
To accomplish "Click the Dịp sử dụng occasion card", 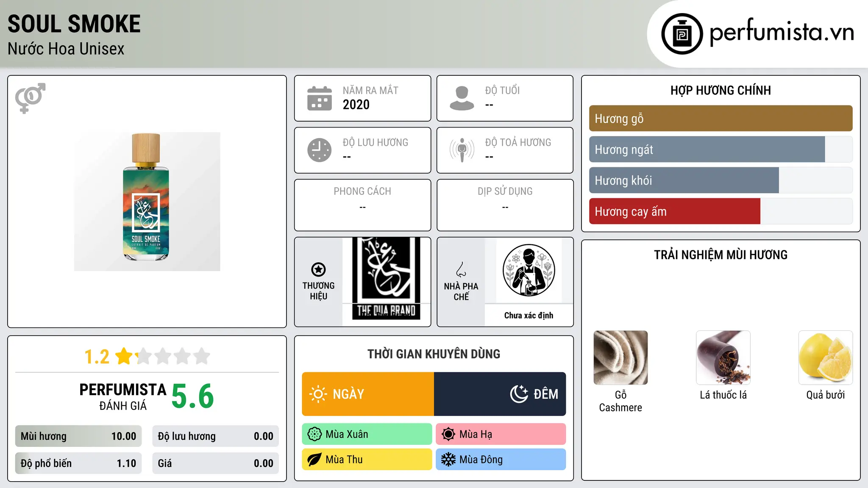I will 505,205.
